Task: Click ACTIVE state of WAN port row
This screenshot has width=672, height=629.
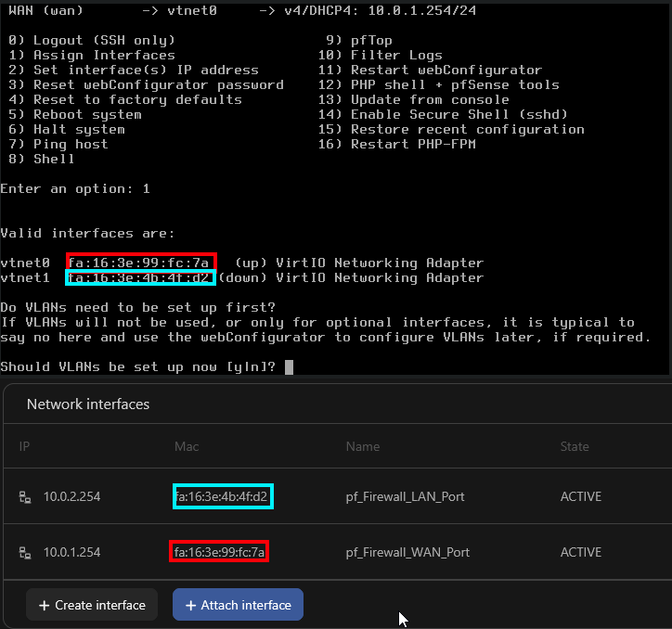Action: [x=581, y=552]
